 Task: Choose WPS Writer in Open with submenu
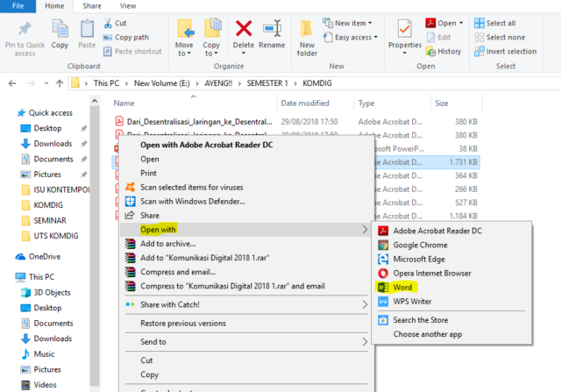tap(451, 302)
